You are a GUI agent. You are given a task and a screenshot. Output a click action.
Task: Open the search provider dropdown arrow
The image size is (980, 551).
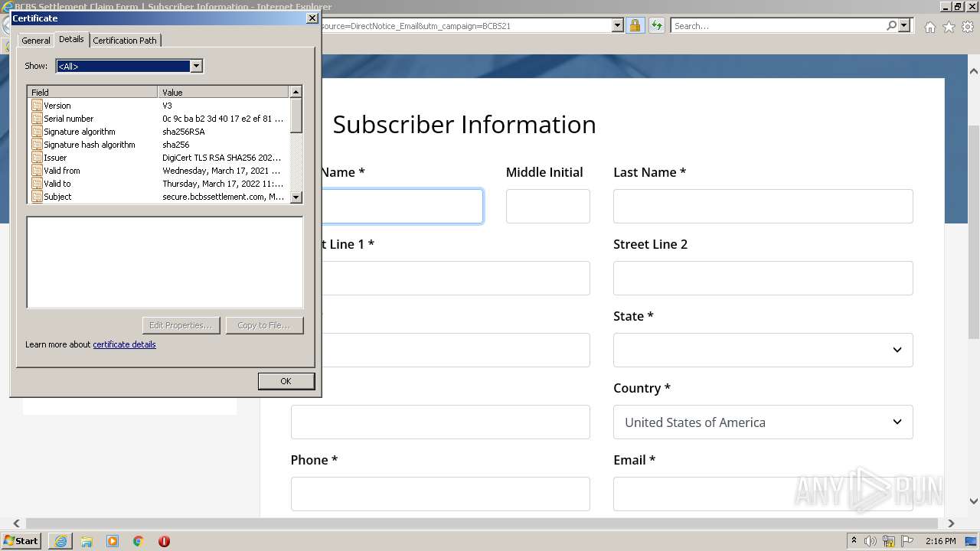[x=904, y=25]
